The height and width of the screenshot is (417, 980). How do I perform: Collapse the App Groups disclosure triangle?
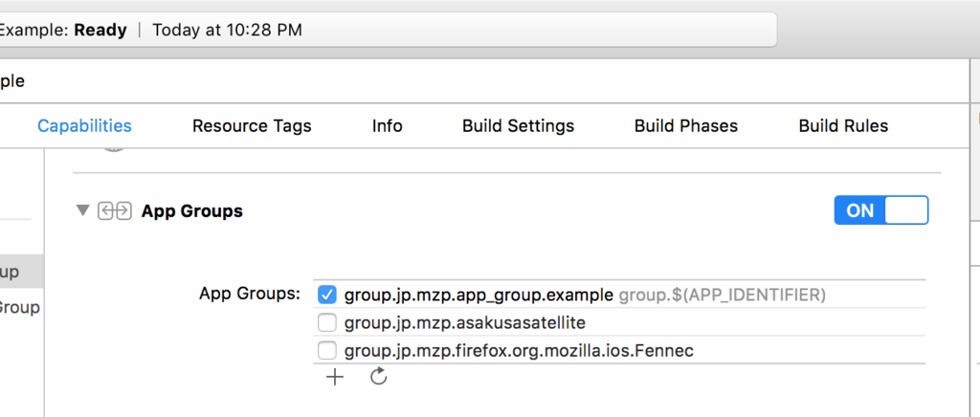(x=83, y=210)
